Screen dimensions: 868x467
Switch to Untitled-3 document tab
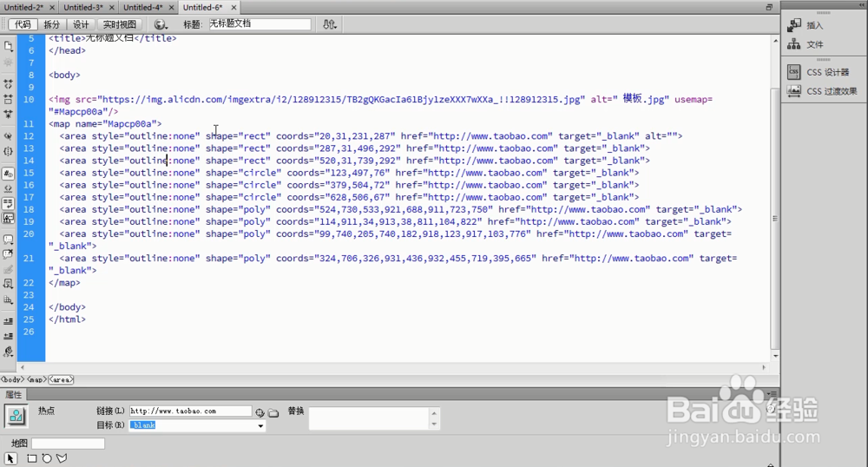pyautogui.click(x=83, y=7)
